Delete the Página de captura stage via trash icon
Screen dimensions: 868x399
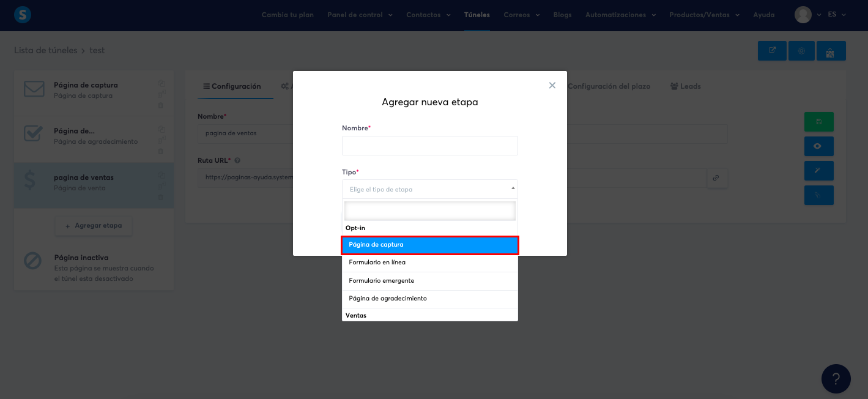point(161,105)
